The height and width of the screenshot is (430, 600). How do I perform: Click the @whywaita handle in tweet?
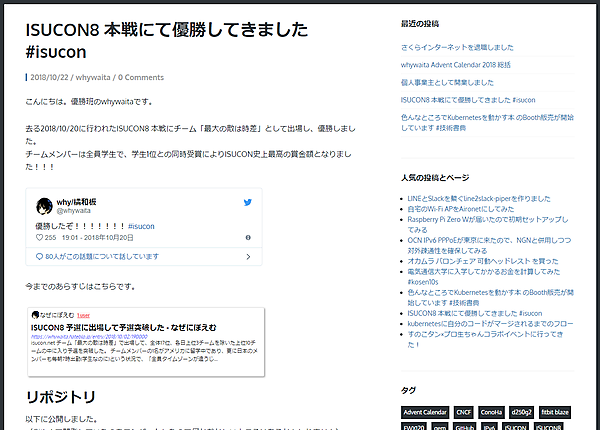[80, 212]
